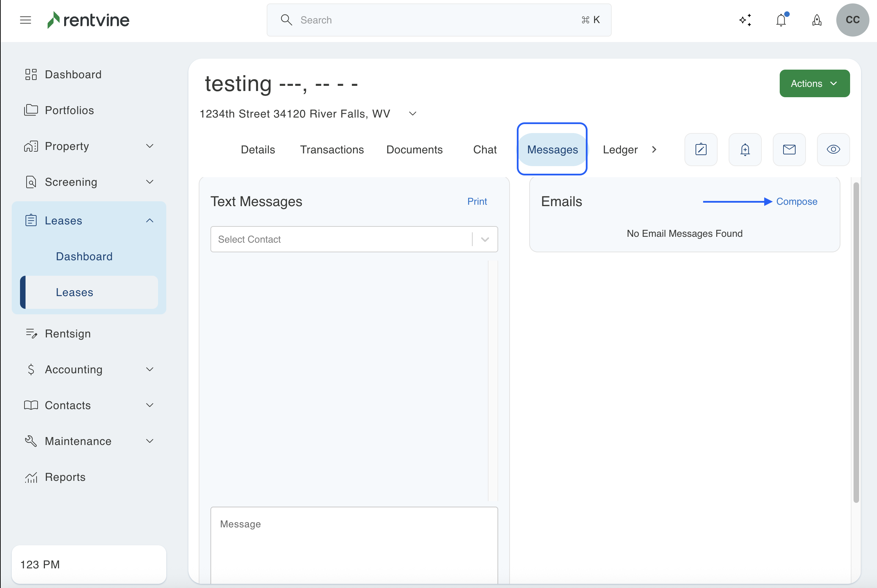The image size is (877, 588).
Task: Toggle the eye visibility icon button
Action: click(x=833, y=150)
